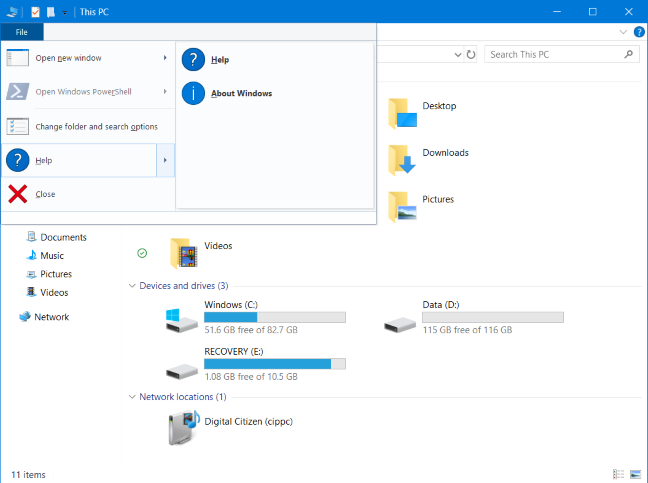The image size is (648, 483).
Task: Click the red X Close icon
Action: (18, 194)
